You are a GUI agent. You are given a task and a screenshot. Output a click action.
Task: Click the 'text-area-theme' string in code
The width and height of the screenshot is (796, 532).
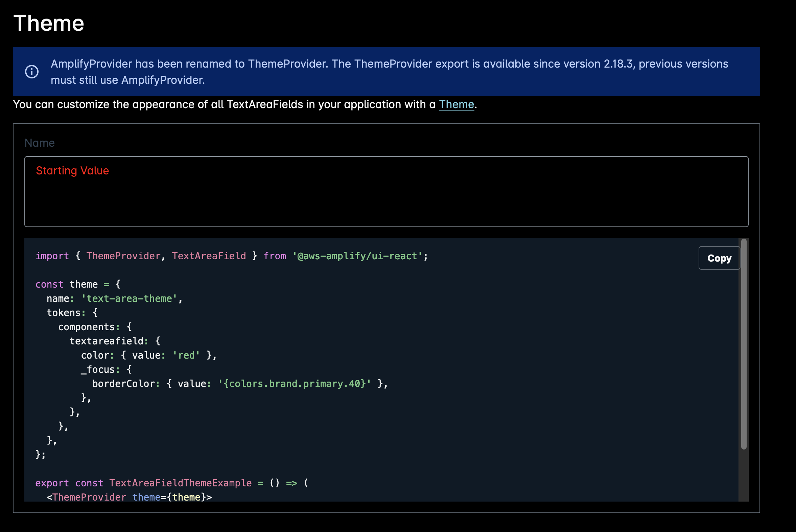pyautogui.click(x=129, y=298)
